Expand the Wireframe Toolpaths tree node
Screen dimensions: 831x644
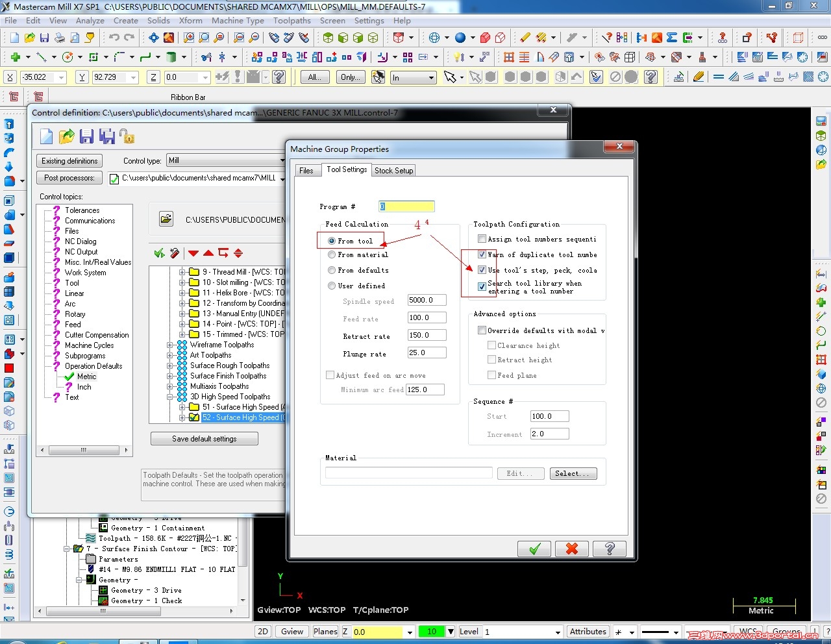pos(170,345)
